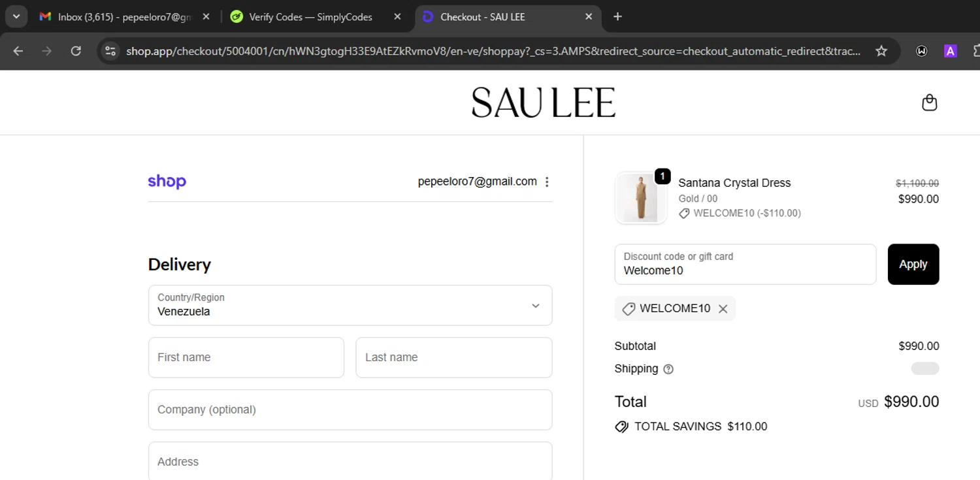Open the tab search dropdown arrow
Screen dimensions: 980x480
tap(16, 16)
